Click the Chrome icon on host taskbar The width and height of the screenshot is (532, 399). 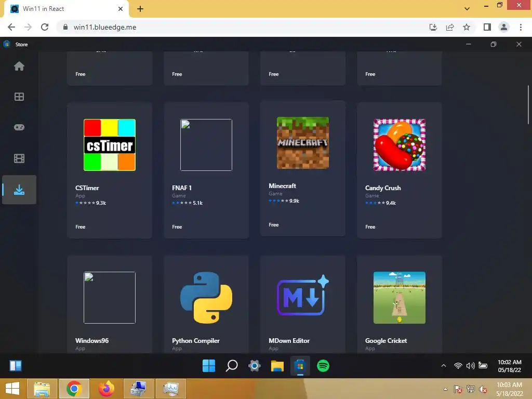[x=74, y=389]
